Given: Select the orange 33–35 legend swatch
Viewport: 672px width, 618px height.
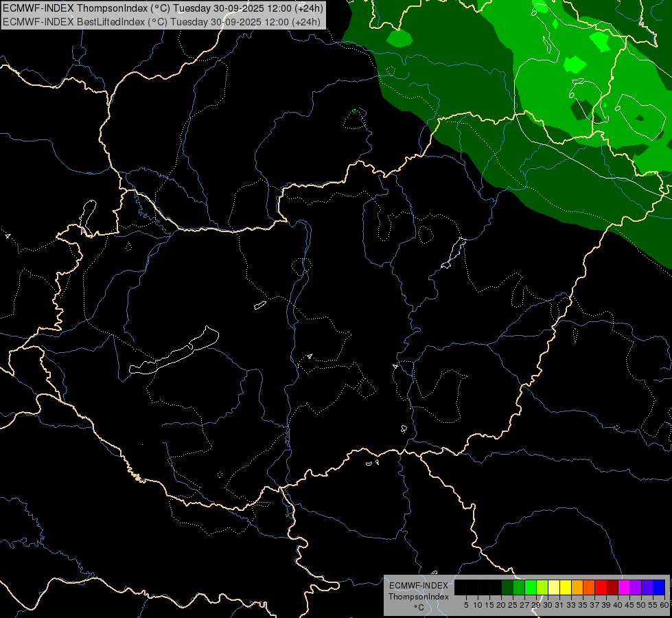Looking at the screenshot, I should point(577,587).
